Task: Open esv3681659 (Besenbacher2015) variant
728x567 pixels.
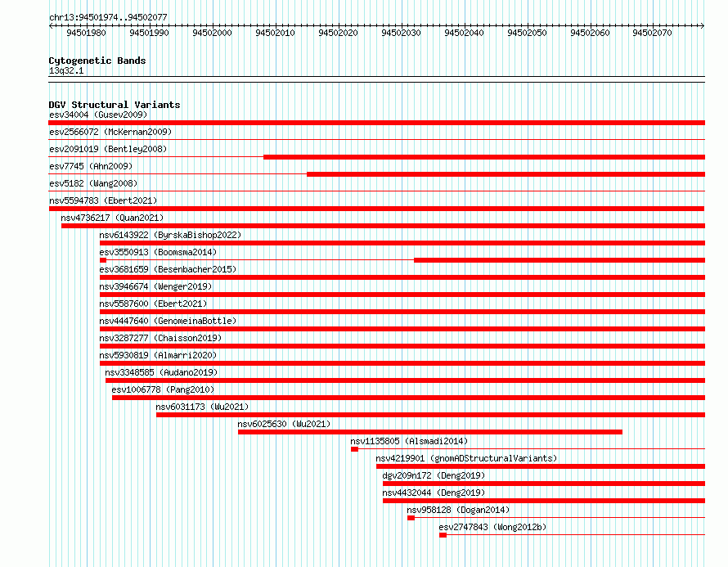Action: tap(168, 269)
